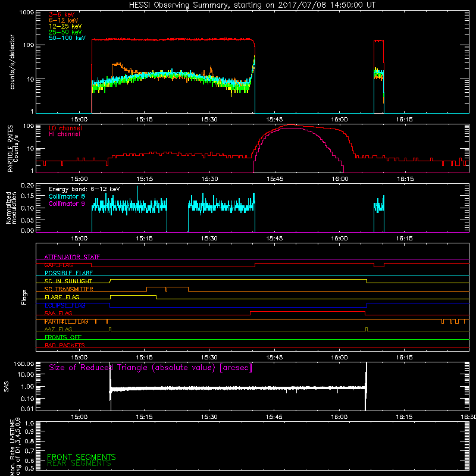Click the POSSIBLE_FLARE flag label
Screen dimensions: 476x476
(68, 273)
